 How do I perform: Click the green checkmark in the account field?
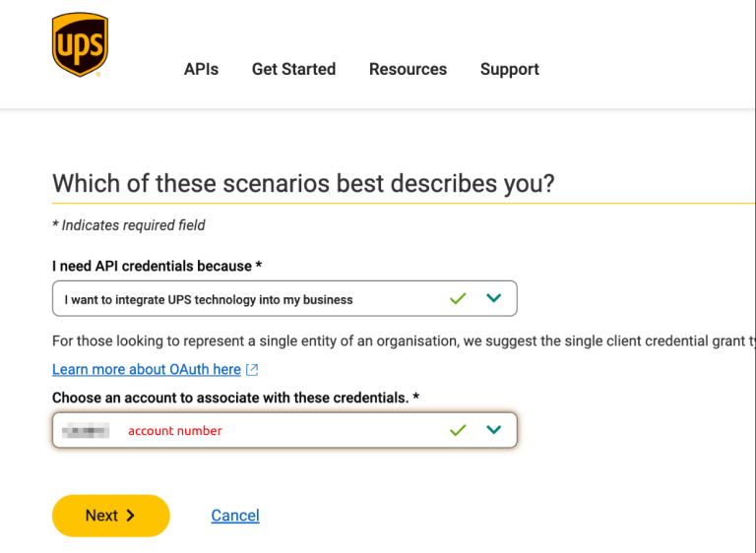coord(458,430)
